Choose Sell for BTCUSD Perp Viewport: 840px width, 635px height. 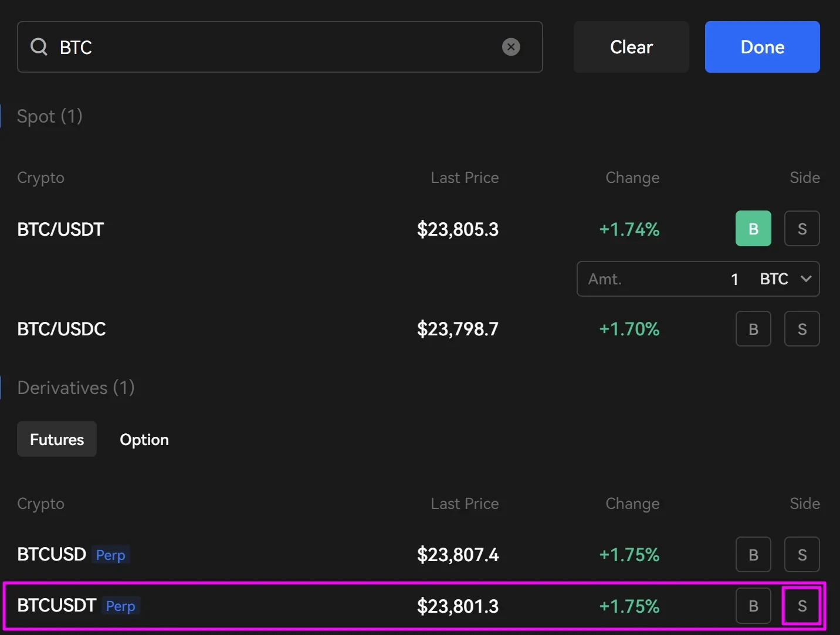[x=802, y=555]
